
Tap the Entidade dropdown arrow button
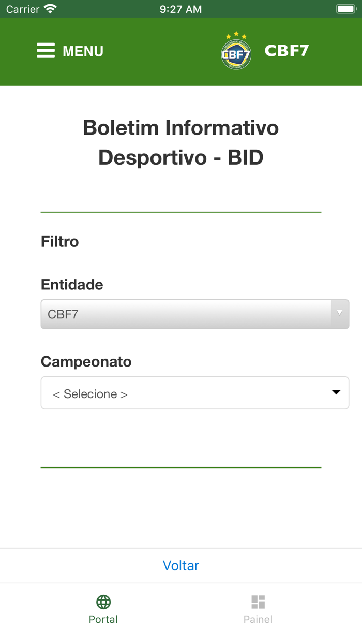340,314
